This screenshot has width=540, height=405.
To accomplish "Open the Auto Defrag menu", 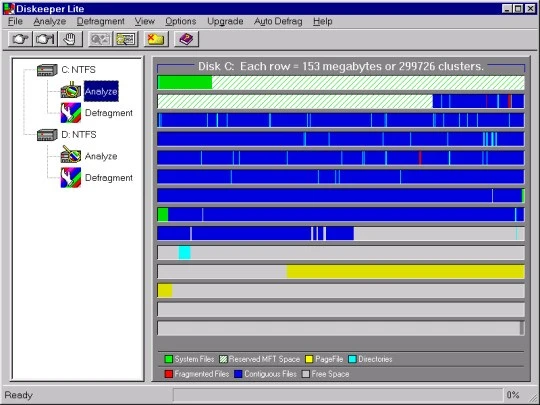I will [278, 21].
